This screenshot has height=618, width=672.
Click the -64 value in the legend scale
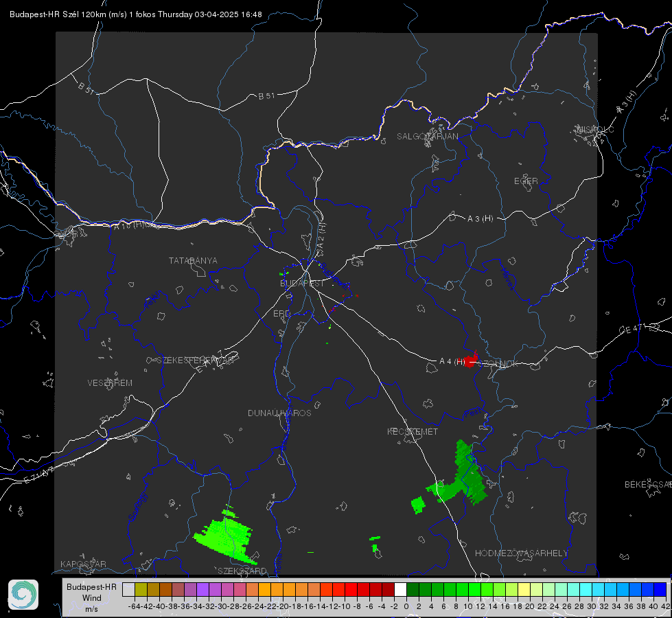(135, 606)
